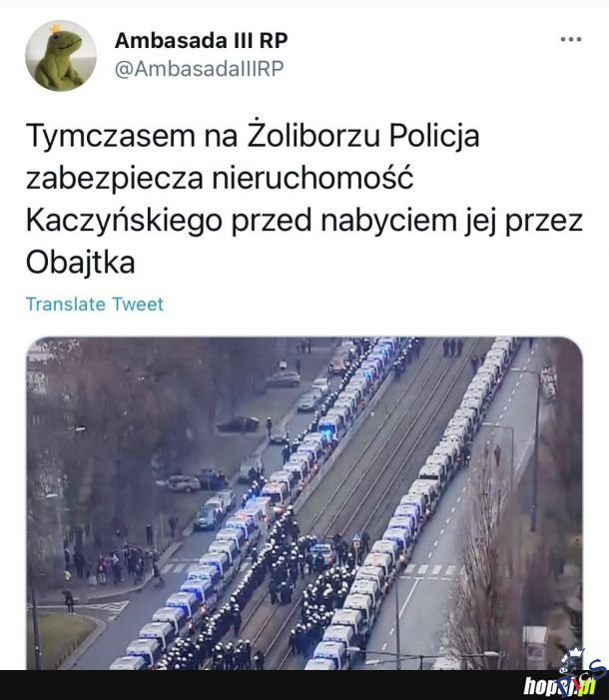Click the tweet text starting with Tymczasem

pos(304,198)
